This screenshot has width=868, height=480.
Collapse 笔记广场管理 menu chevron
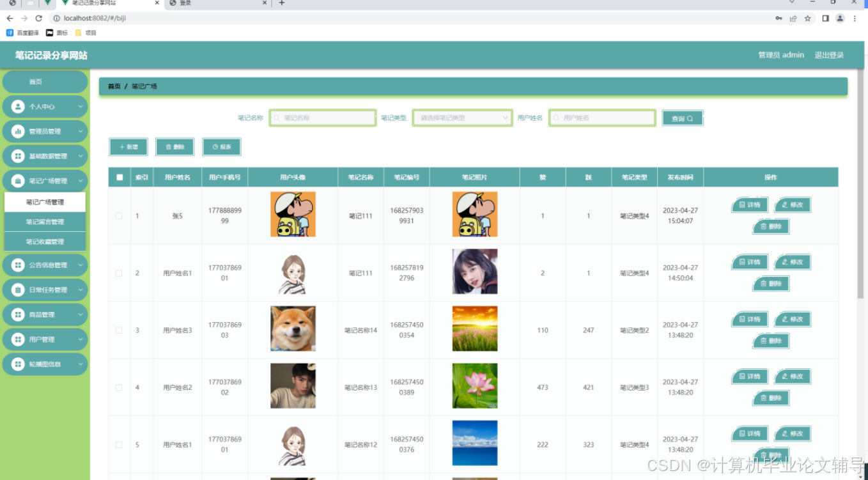pyautogui.click(x=81, y=181)
